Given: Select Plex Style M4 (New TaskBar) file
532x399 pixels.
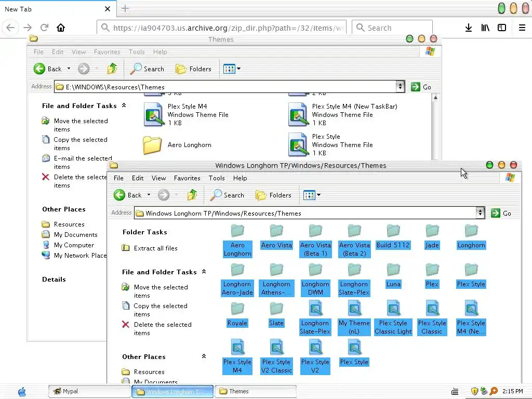Looking at the screenshot, I should point(343,115).
